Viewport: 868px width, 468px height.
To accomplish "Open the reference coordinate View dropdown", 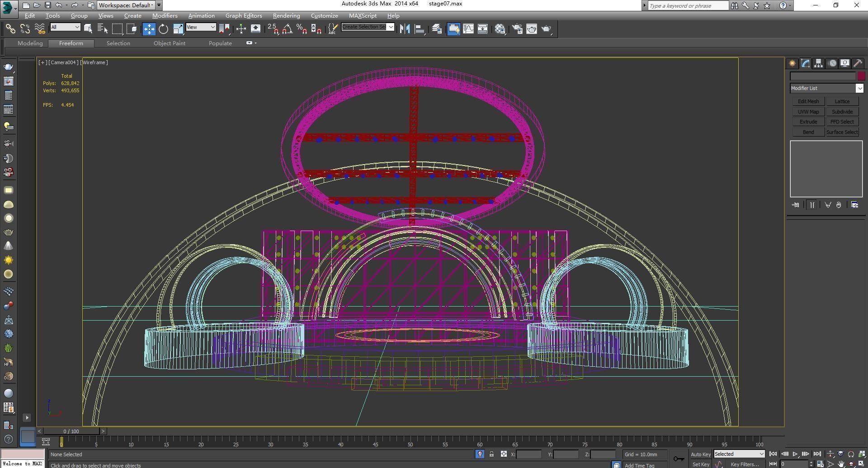I will pyautogui.click(x=201, y=27).
